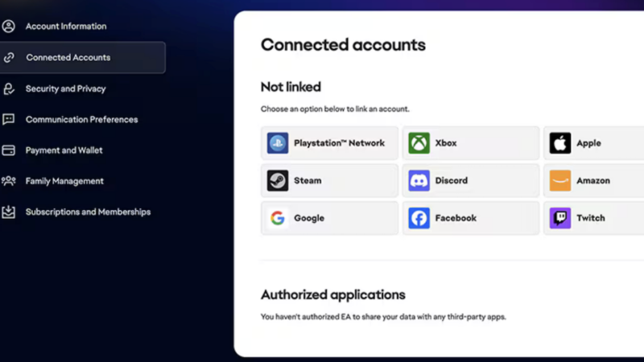Viewport: 644px width, 362px height.
Task: Click the Account Information person icon
Action: [x=8, y=27]
